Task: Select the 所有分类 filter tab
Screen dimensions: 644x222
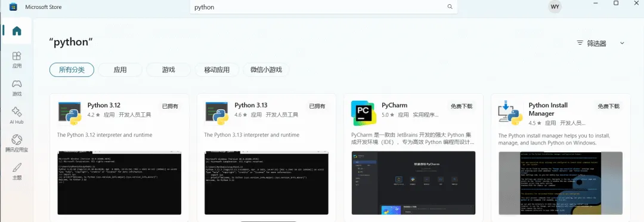Action: pos(72,69)
